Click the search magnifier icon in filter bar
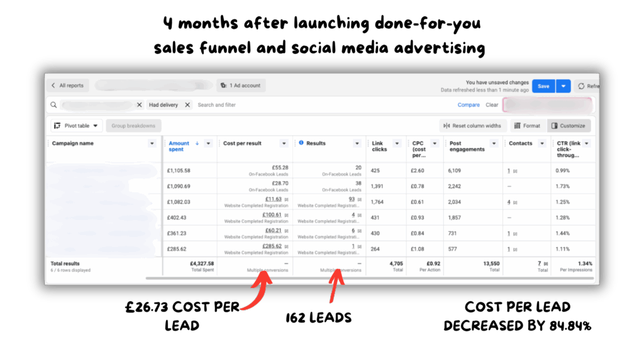644x362 pixels. click(x=55, y=105)
